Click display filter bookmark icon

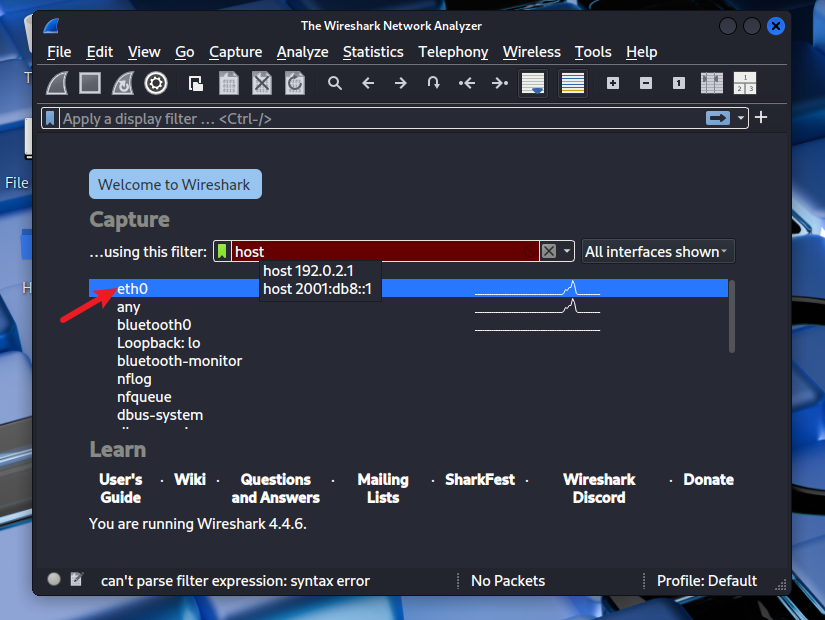(50, 118)
